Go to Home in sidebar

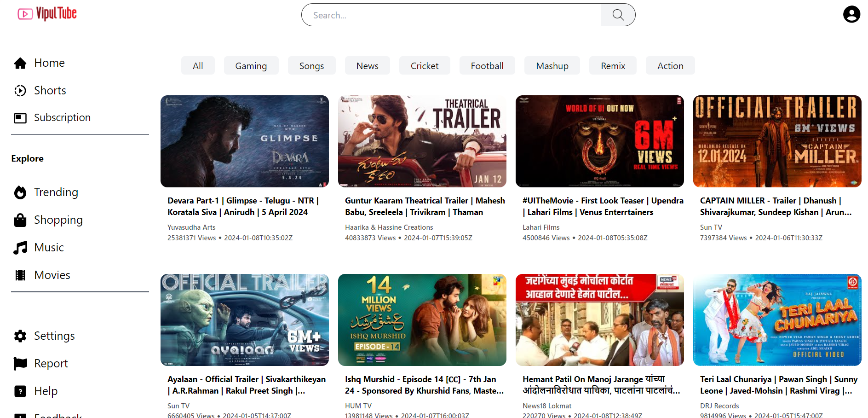(x=49, y=63)
